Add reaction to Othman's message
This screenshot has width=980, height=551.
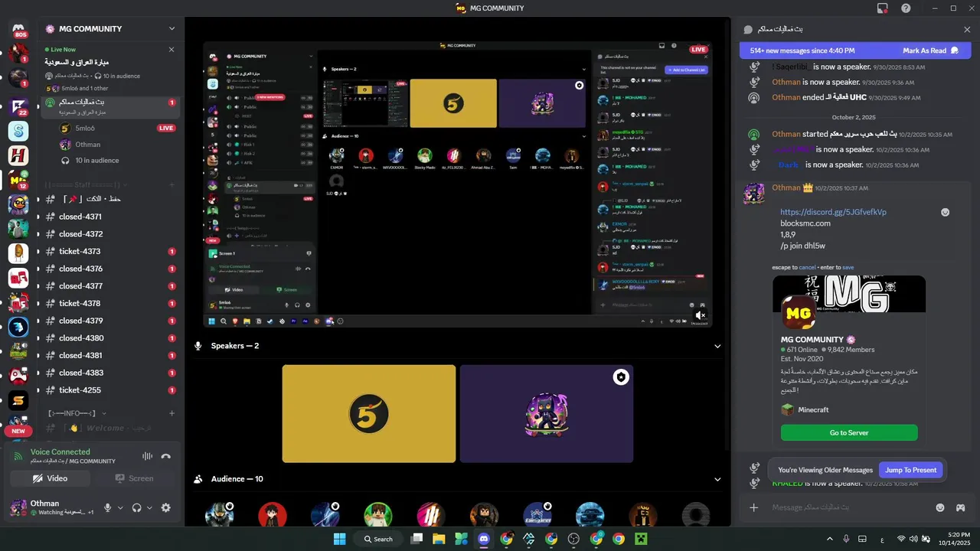946,211
